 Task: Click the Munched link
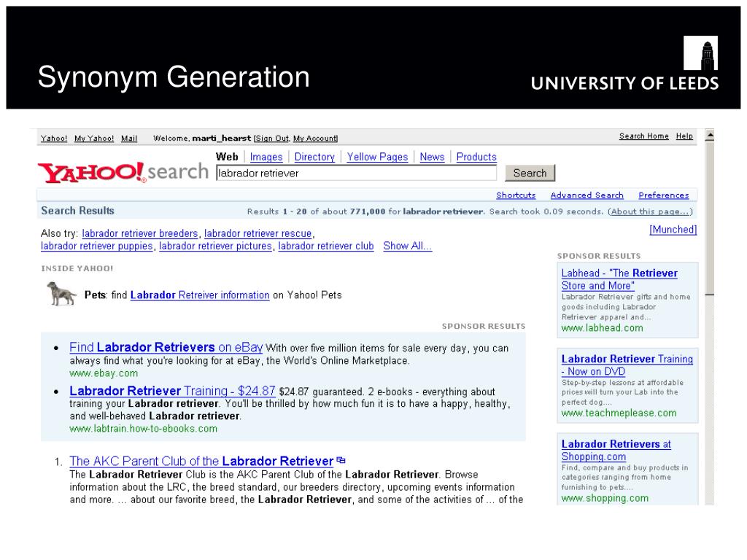(x=673, y=230)
